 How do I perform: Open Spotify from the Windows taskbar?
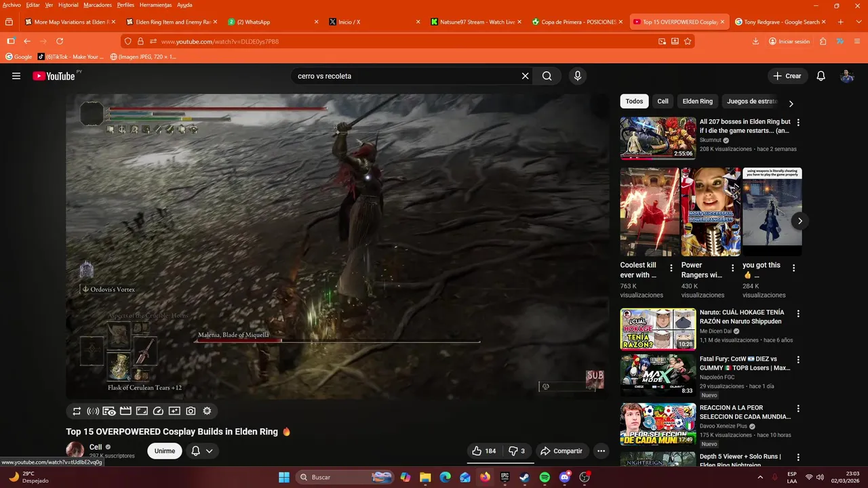[545, 477]
